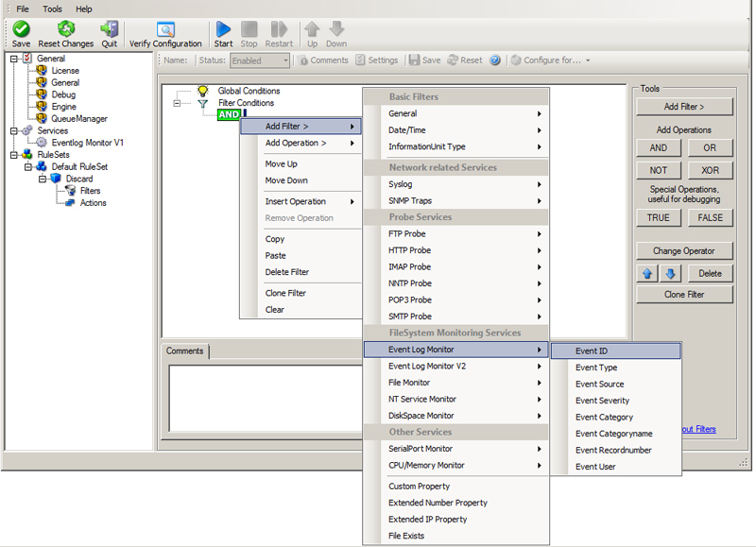
Task: Select Eventlog Monitor V1 in the tree
Action: tap(88, 143)
